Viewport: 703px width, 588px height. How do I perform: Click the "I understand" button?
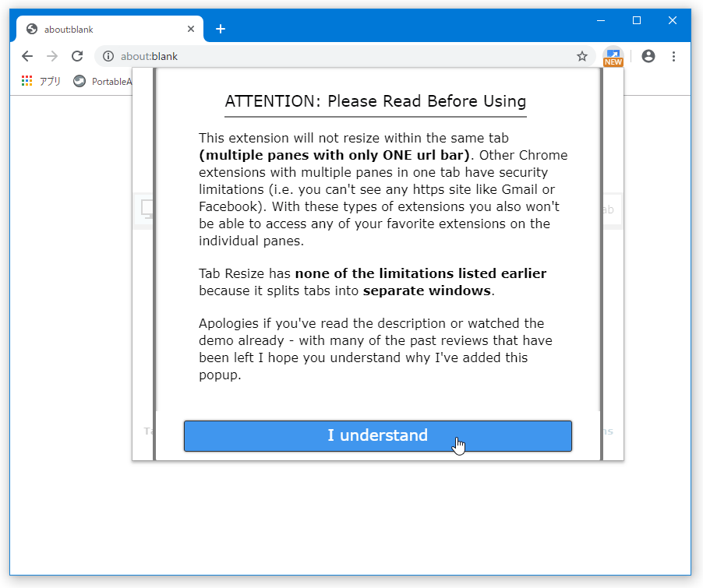pyautogui.click(x=377, y=435)
